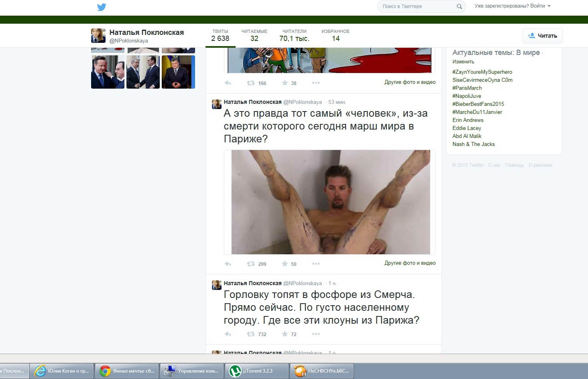Open more options on Горловку tweet
588x379 pixels.
(316, 334)
